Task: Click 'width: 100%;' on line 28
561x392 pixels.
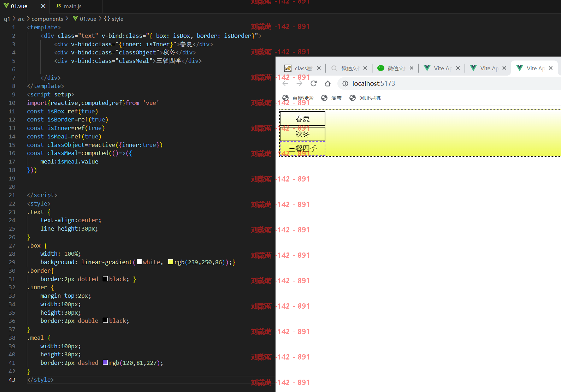Action: pos(60,254)
